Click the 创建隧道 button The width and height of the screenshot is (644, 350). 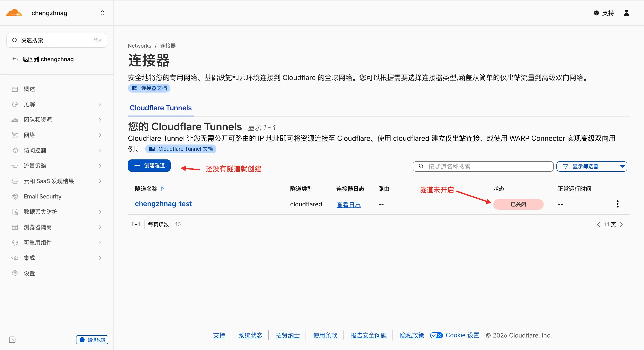(x=149, y=166)
